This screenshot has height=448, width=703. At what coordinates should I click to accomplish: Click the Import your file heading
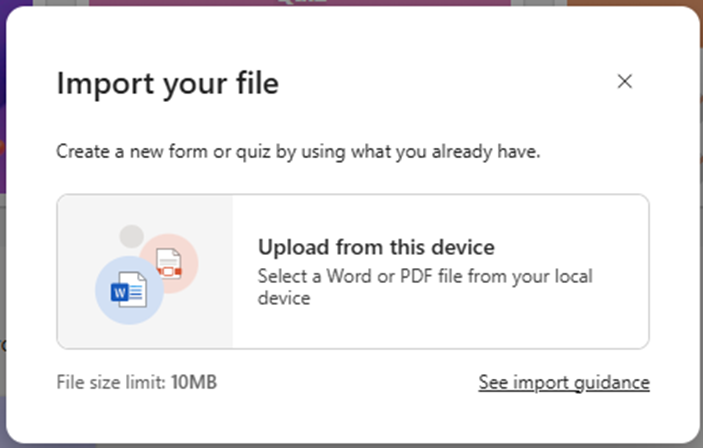coord(167,83)
